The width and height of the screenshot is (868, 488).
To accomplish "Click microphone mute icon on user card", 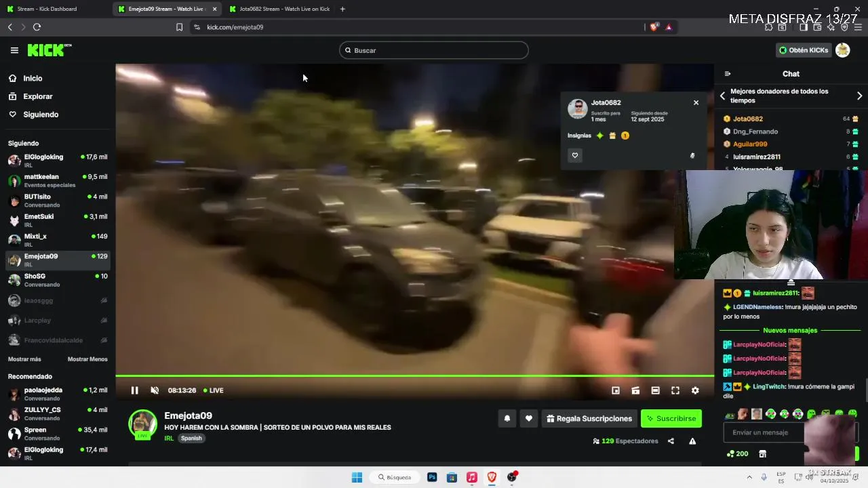I will pyautogui.click(x=692, y=156).
